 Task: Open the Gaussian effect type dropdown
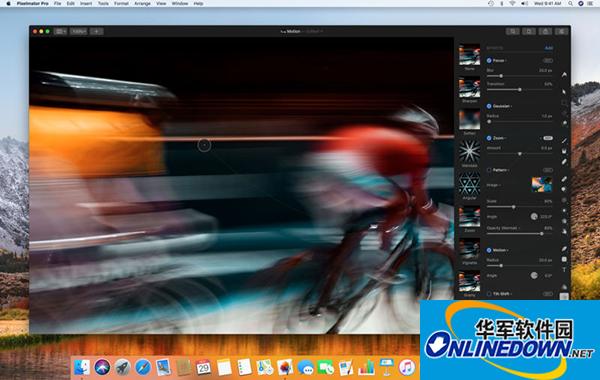(502, 106)
